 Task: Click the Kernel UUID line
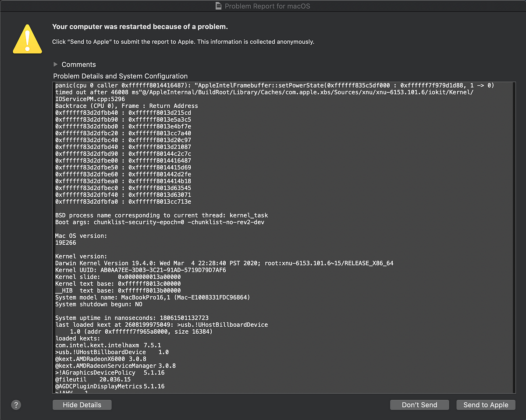[140, 270]
